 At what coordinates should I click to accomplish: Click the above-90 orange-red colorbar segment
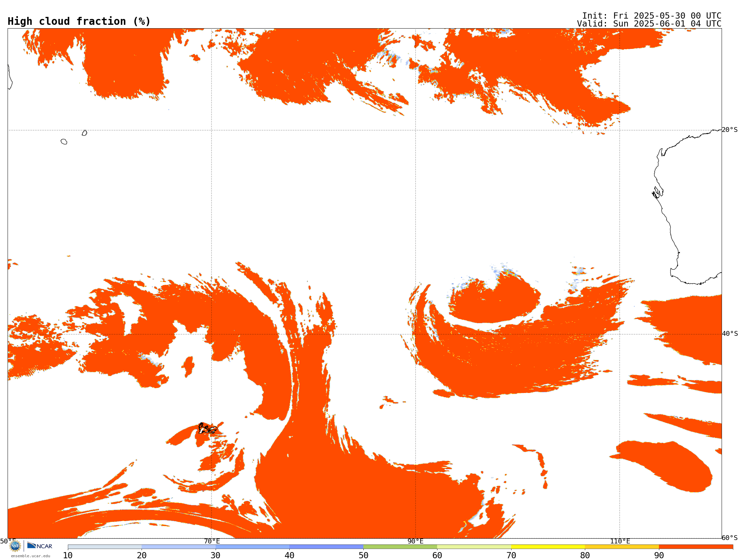coord(696,547)
